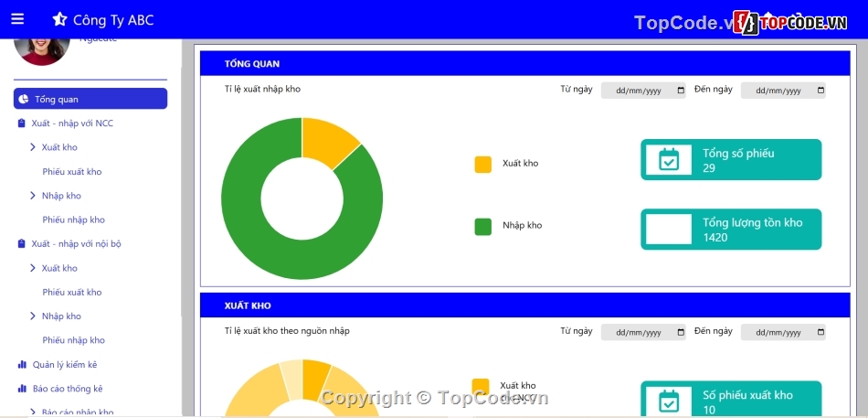
Task: Open Xuất - nhập với NCC section
Action: [x=72, y=123]
